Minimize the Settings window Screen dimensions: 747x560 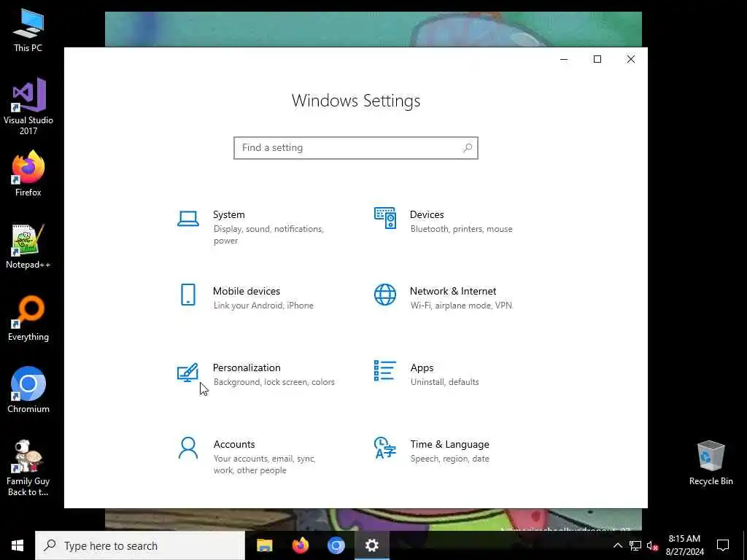coord(564,60)
